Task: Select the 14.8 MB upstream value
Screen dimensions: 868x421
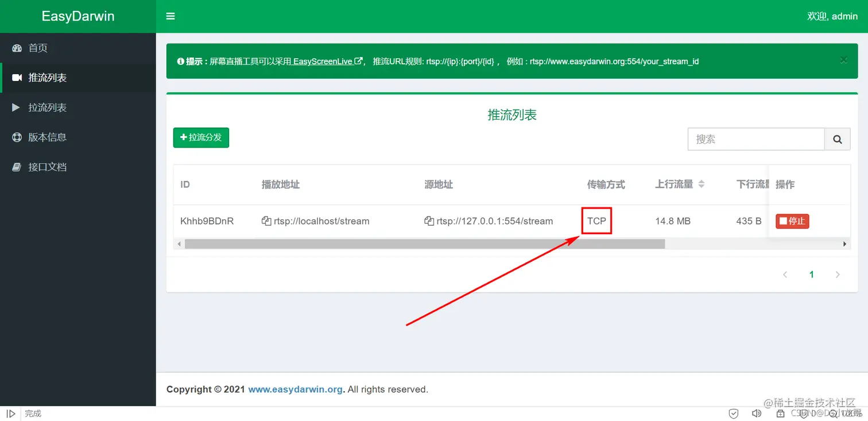Action: tap(673, 221)
